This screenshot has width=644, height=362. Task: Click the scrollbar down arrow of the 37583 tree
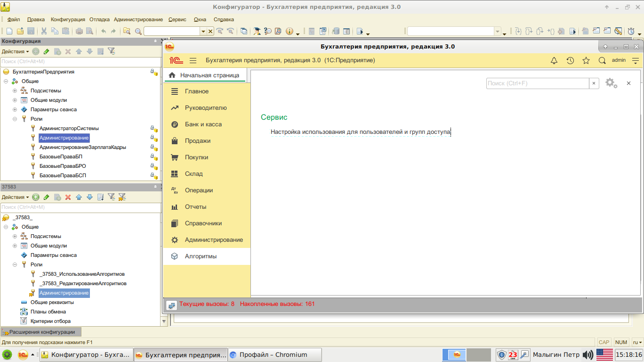click(x=164, y=321)
